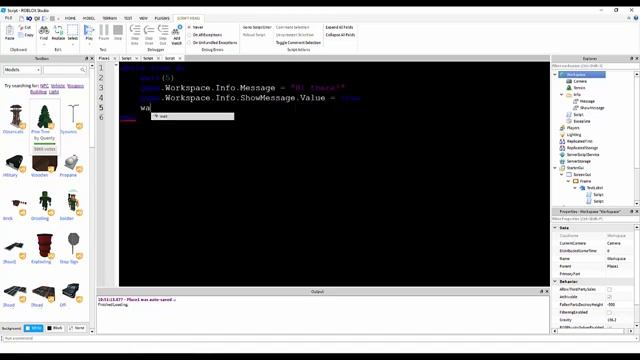This screenshot has height=360, width=640.
Task: Open the Models category dropdown
Action: [22, 70]
